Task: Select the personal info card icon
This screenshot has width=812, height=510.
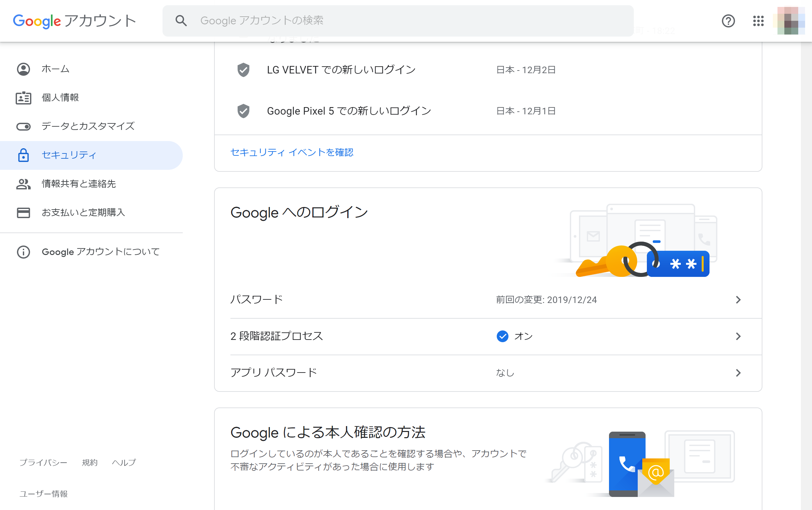Action: (x=23, y=97)
